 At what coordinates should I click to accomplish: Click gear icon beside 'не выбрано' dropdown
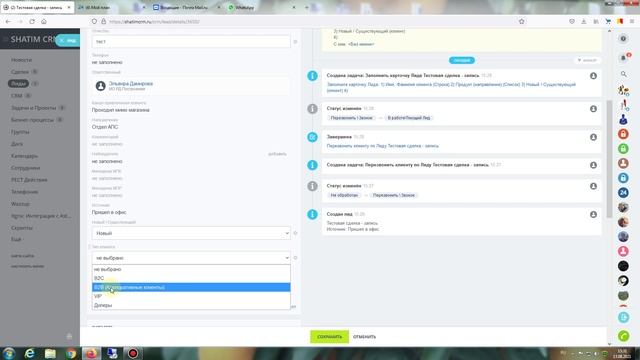point(295,258)
